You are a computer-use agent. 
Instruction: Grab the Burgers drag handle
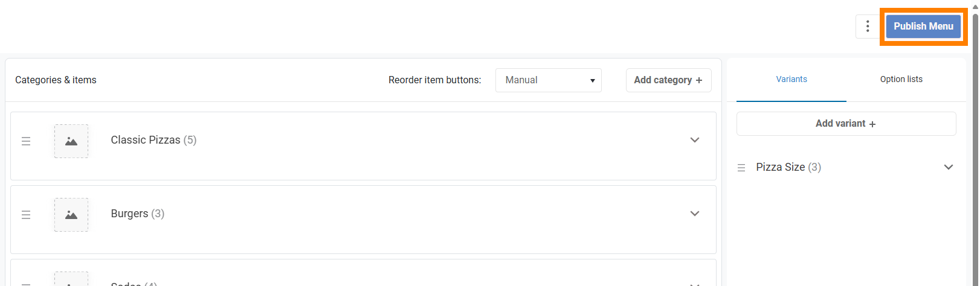point(26,215)
